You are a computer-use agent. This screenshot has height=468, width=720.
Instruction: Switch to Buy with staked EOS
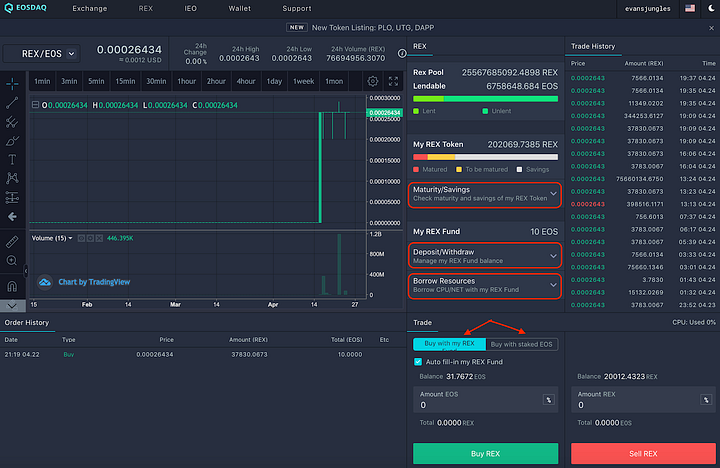click(521, 344)
